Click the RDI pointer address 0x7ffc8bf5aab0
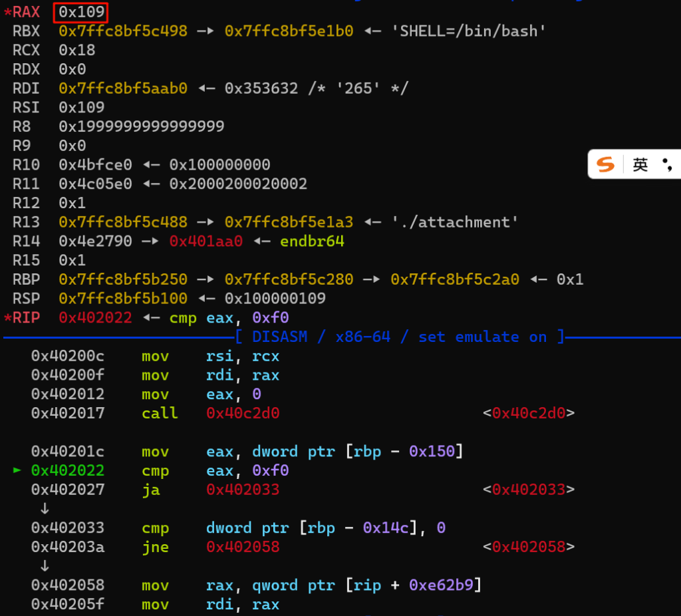681x616 pixels. tap(123, 88)
